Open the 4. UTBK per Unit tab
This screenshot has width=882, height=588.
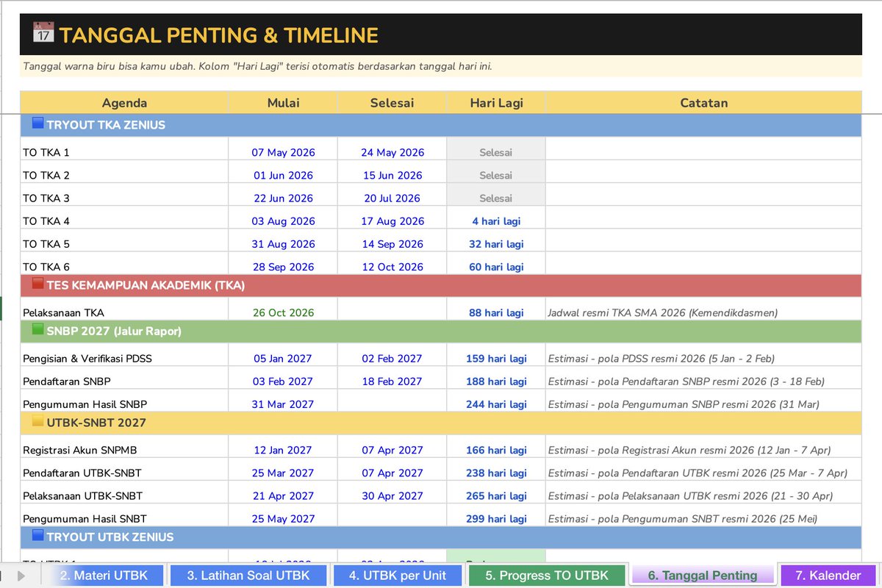tap(398, 576)
